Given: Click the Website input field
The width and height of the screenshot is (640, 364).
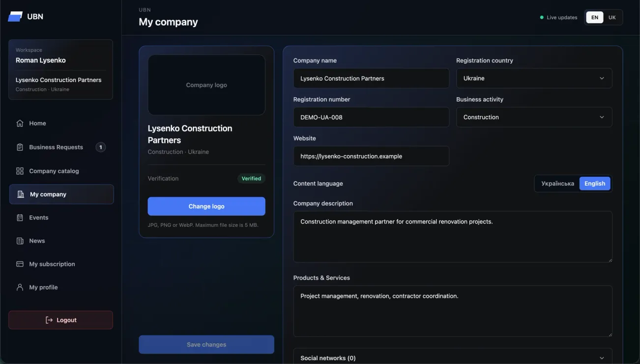Looking at the screenshot, I should 371,156.
